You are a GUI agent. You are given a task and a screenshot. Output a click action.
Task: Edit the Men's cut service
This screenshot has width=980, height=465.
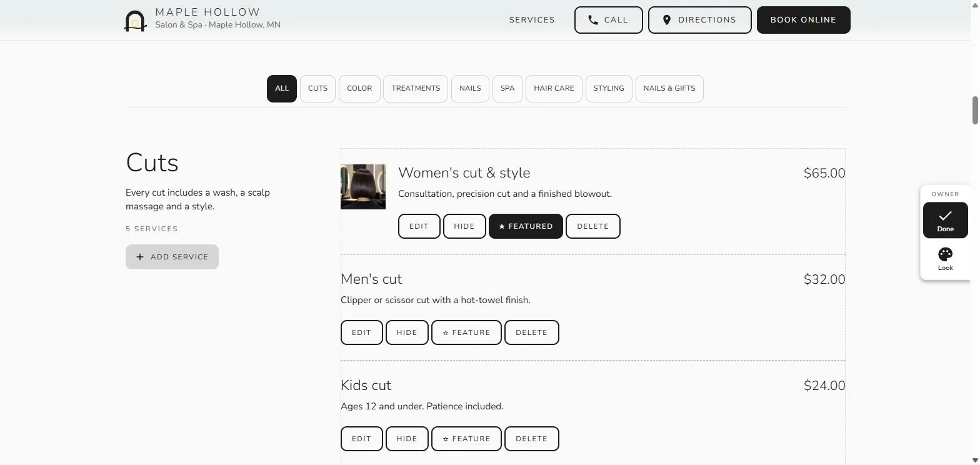pyautogui.click(x=361, y=332)
